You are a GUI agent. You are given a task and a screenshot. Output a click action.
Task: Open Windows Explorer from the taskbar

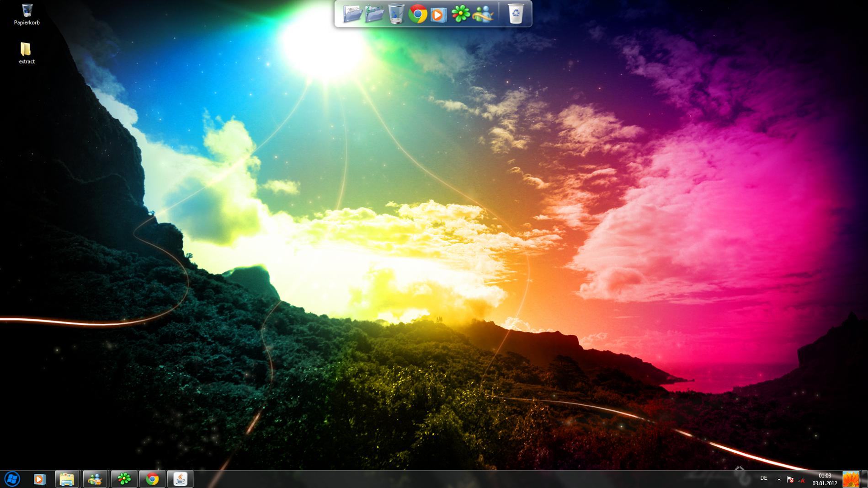[67, 479]
